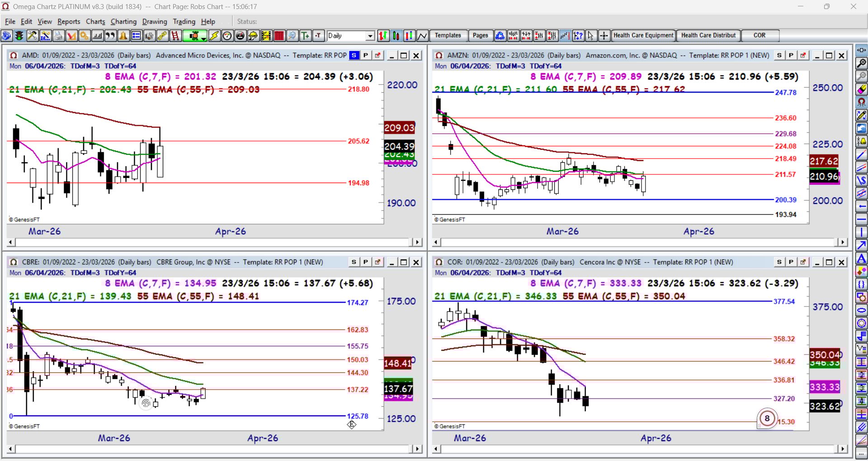
Task: Switch to line chart type icon
Action: (422, 36)
